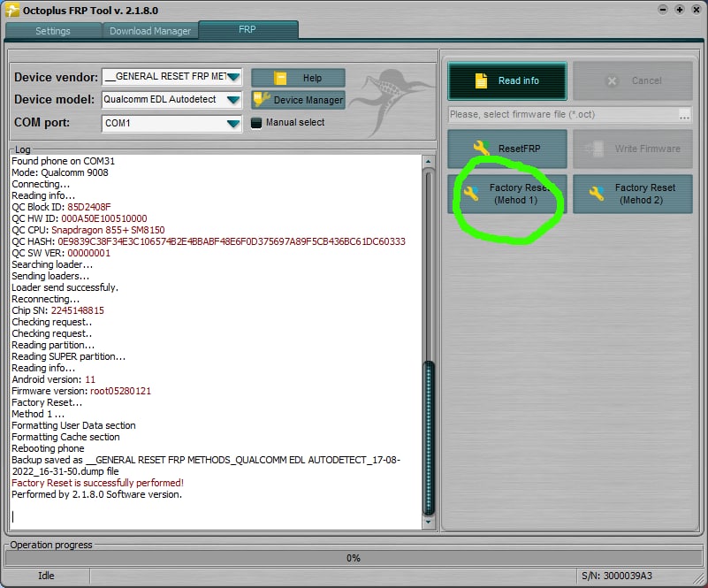Click the 'Idle' status bar entry
The height and width of the screenshot is (588, 708).
tap(46, 576)
